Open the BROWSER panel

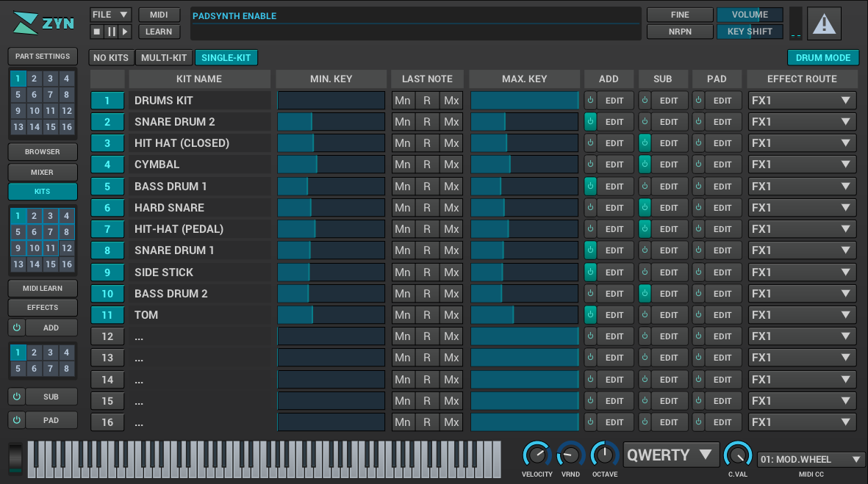43,152
